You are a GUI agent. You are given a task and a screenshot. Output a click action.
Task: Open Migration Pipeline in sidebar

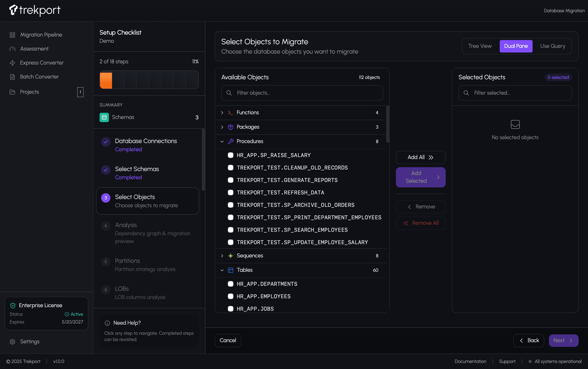46,35
